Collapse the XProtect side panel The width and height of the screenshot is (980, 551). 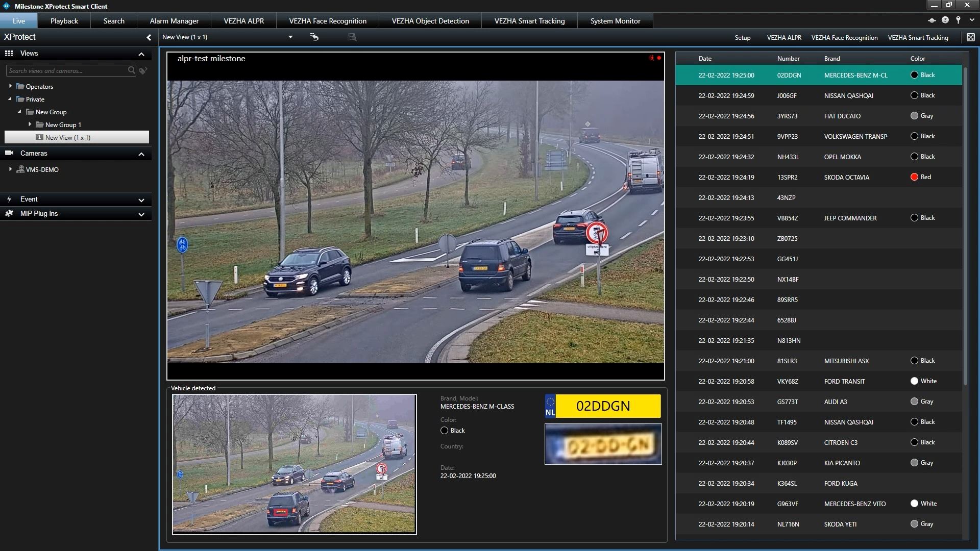click(x=149, y=37)
